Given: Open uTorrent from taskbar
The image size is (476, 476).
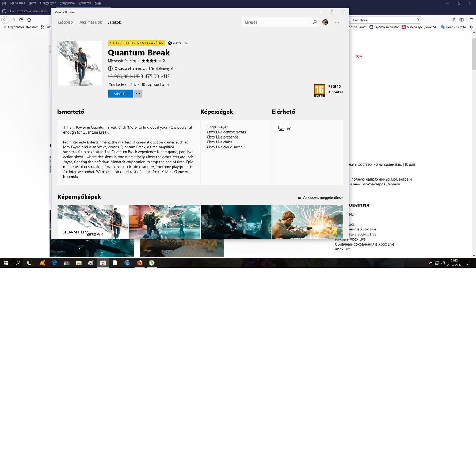Looking at the screenshot, I should click(152, 263).
